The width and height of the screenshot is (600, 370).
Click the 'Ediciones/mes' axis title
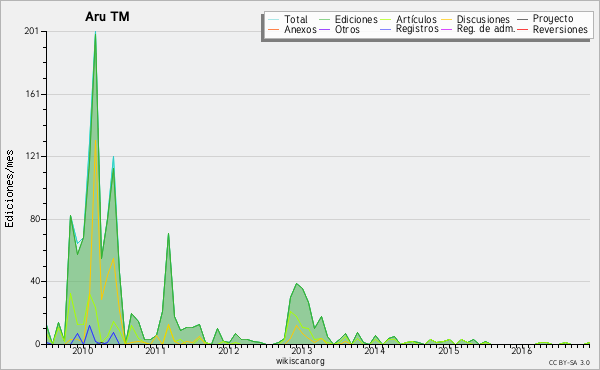click(9, 188)
